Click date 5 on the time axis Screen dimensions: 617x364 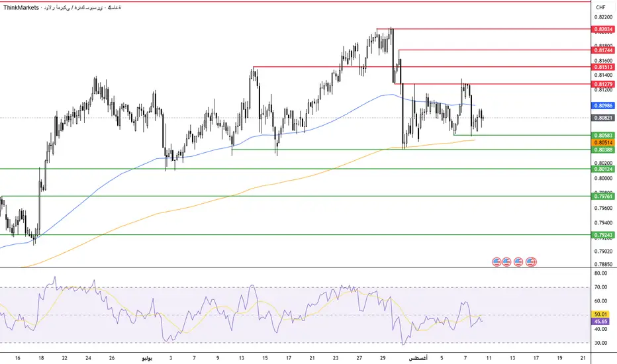coord(442,358)
